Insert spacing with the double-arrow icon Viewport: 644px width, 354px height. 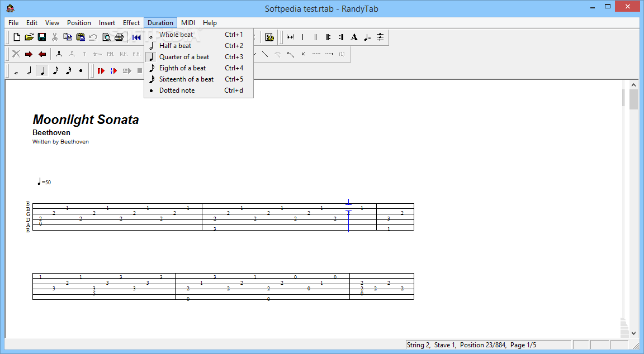pyautogui.click(x=290, y=37)
